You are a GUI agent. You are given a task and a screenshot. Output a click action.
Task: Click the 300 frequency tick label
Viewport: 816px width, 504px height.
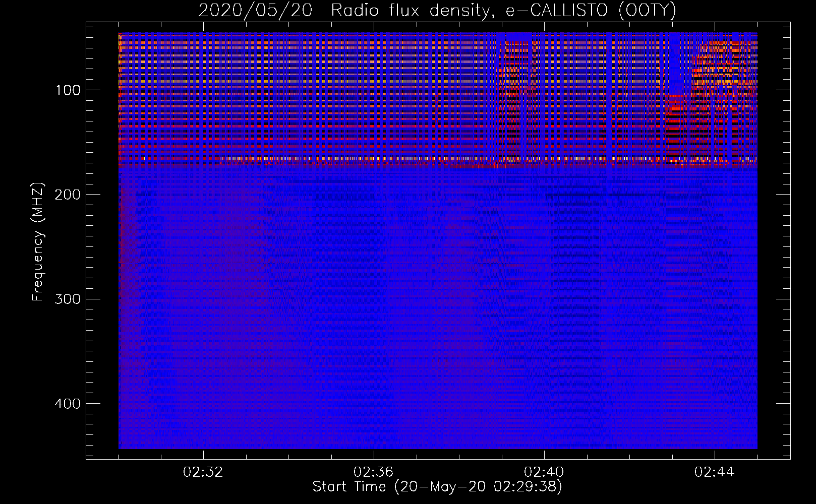tap(68, 299)
